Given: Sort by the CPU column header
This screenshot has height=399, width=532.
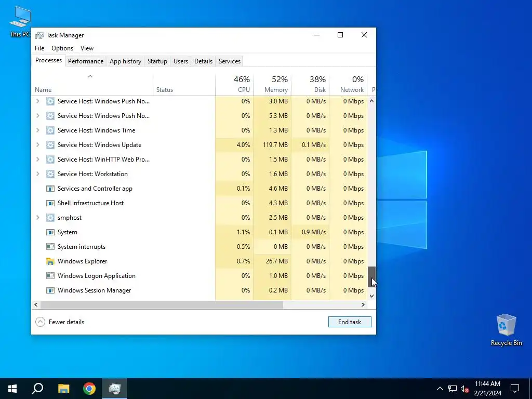Looking at the screenshot, I should point(234,85).
